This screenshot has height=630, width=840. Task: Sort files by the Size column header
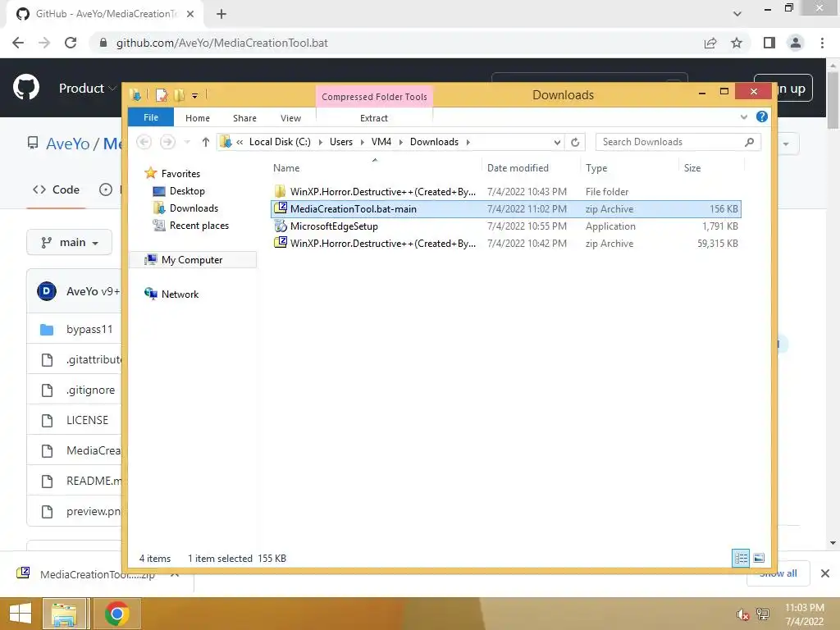pyautogui.click(x=692, y=167)
